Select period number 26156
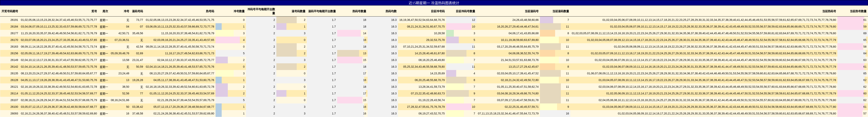868x117 pixels. coord(14,53)
